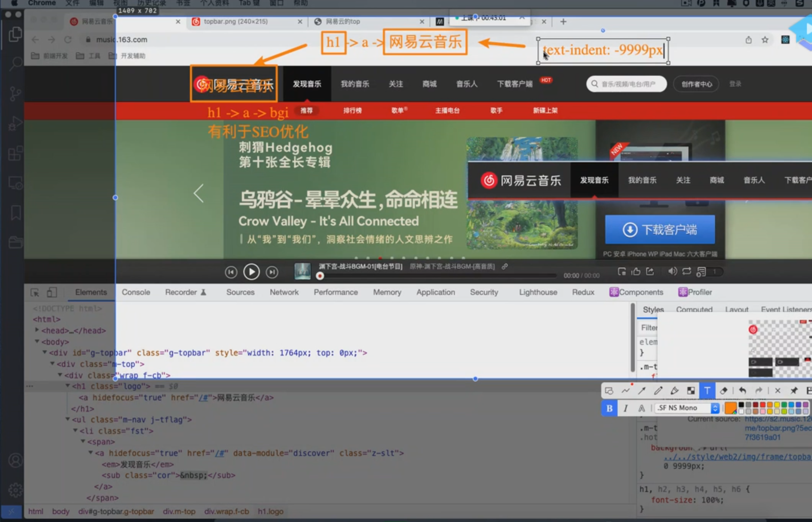The height and width of the screenshot is (522, 812).
Task: Click the 创作者中心 button
Action: 697,84
